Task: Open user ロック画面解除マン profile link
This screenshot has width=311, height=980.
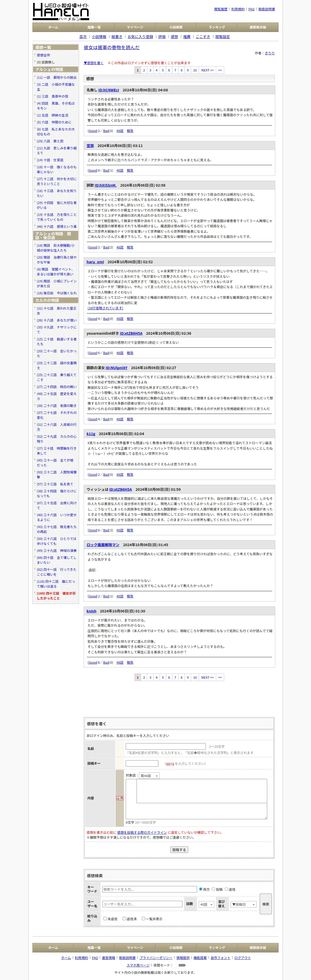Action: pyautogui.click(x=103, y=545)
